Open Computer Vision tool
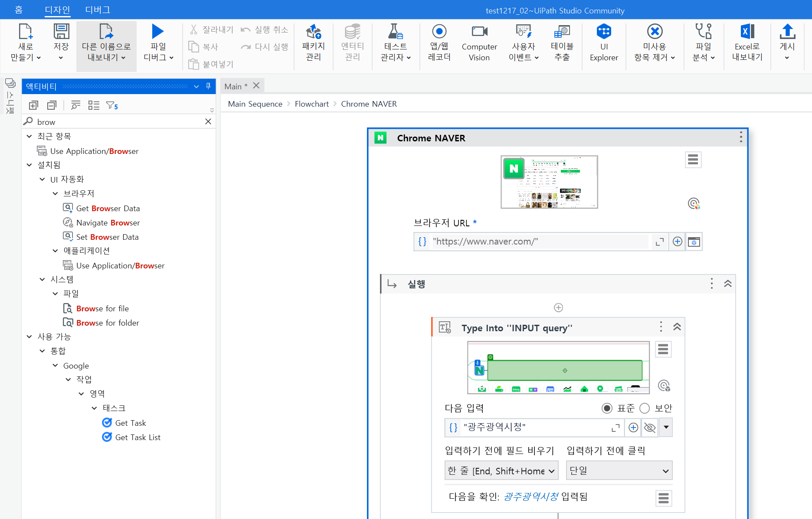Image resolution: width=812 pixels, height=519 pixels. point(479,43)
